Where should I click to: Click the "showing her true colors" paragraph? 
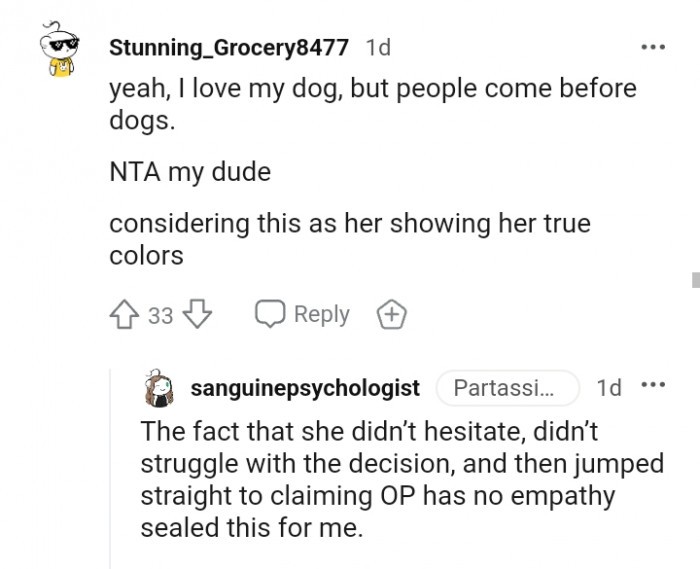click(350, 238)
